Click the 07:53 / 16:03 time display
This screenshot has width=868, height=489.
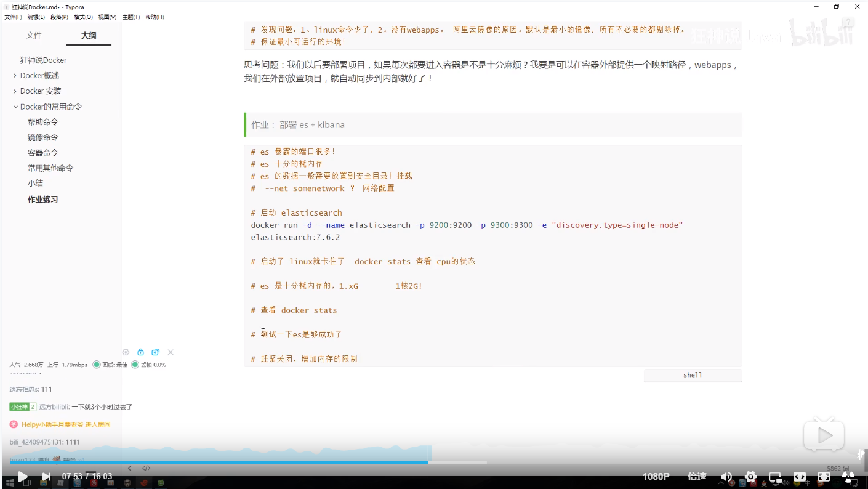(x=87, y=477)
